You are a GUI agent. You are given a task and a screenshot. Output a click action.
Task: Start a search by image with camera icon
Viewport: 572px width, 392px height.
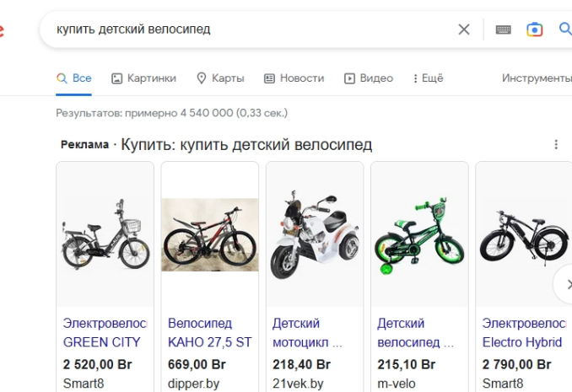coord(534,30)
